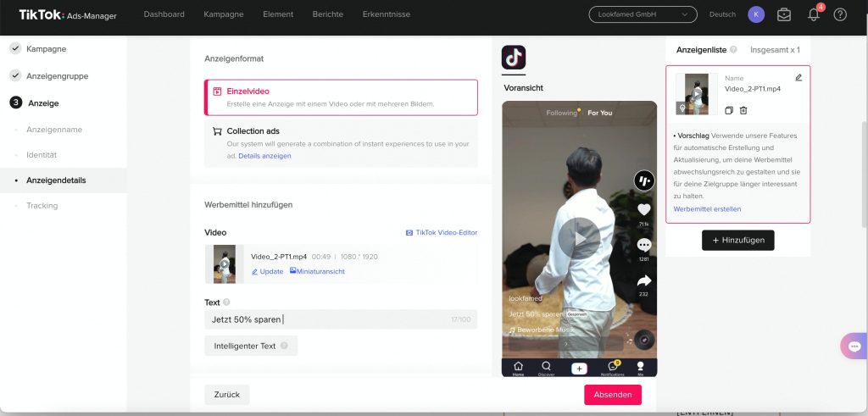
Task: Select the Collection ads format
Action: click(x=341, y=142)
